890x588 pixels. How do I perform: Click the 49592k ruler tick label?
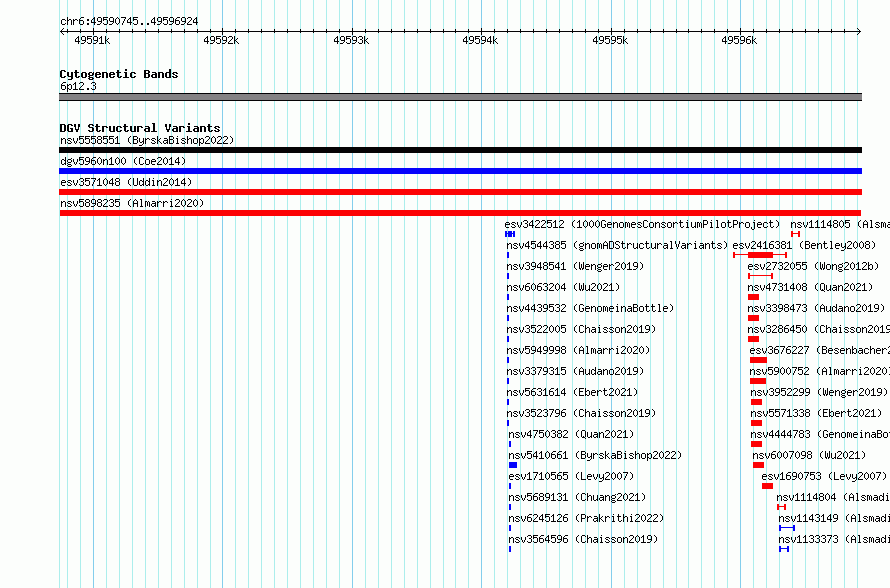(221, 40)
